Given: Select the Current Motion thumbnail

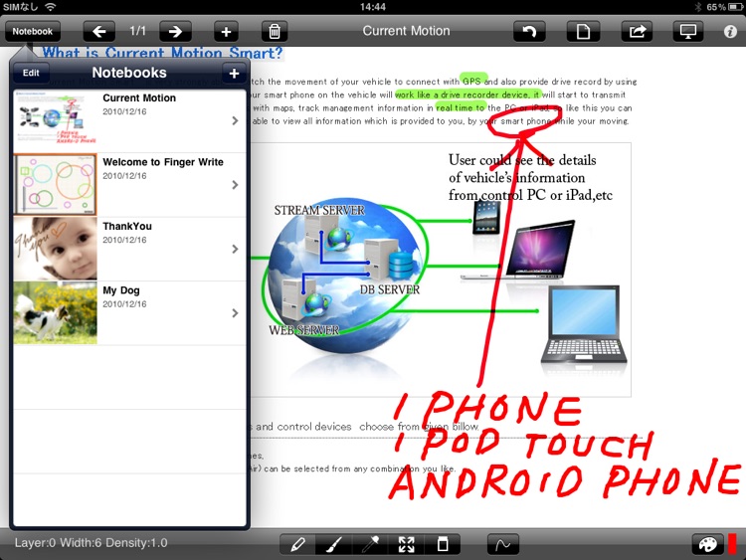Looking at the screenshot, I should [x=55, y=120].
